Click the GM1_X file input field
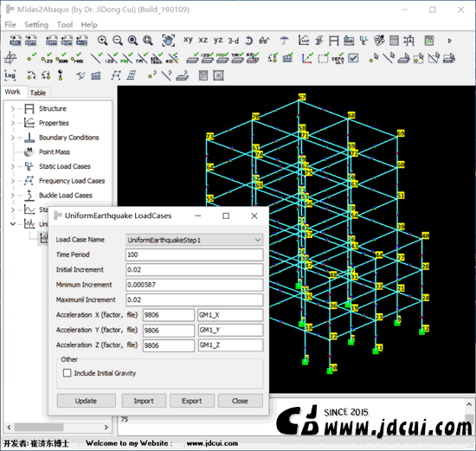Screen dimensions: 476x451 click(x=230, y=315)
